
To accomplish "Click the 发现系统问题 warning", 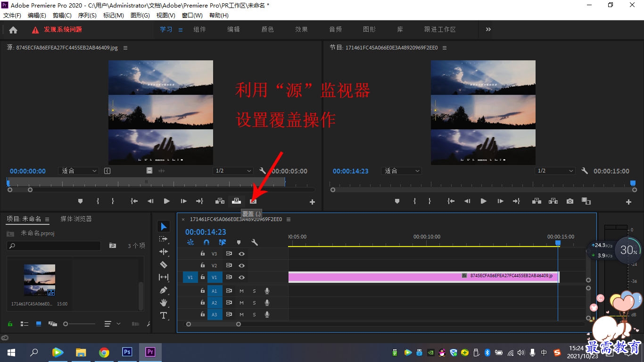I will tap(57, 29).
